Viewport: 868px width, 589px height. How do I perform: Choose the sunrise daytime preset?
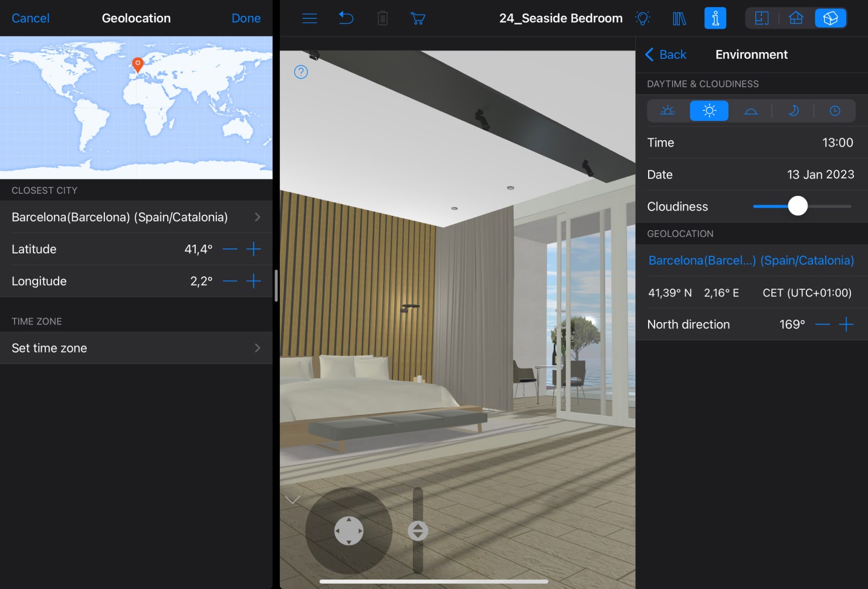(x=667, y=110)
